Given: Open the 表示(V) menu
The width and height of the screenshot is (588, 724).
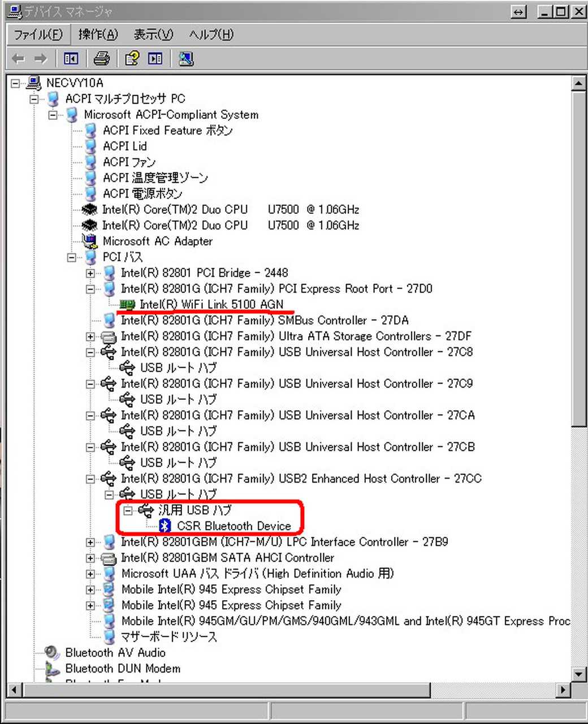Looking at the screenshot, I should [x=153, y=35].
